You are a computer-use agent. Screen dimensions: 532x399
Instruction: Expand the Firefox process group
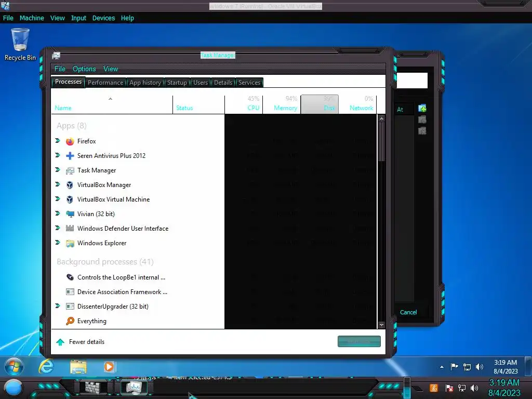[x=57, y=140]
